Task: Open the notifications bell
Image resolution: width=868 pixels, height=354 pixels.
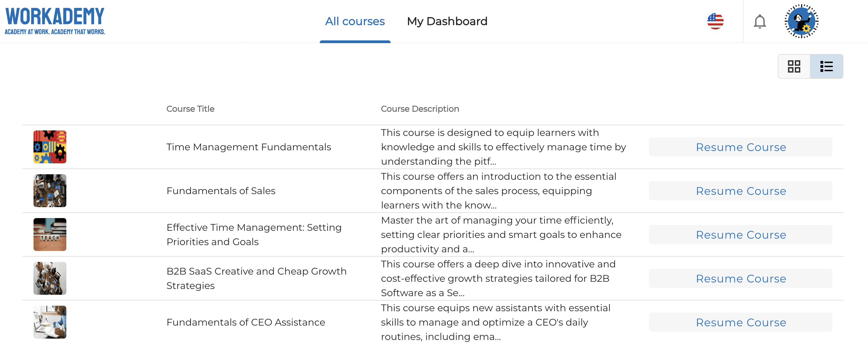Action: (x=760, y=22)
